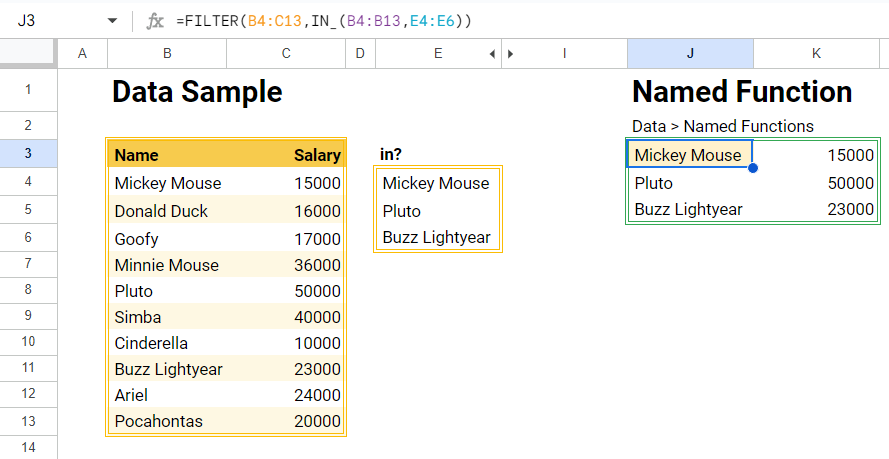Select the Pluto cell in column B
The height and width of the screenshot is (459, 889).
[x=167, y=291]
